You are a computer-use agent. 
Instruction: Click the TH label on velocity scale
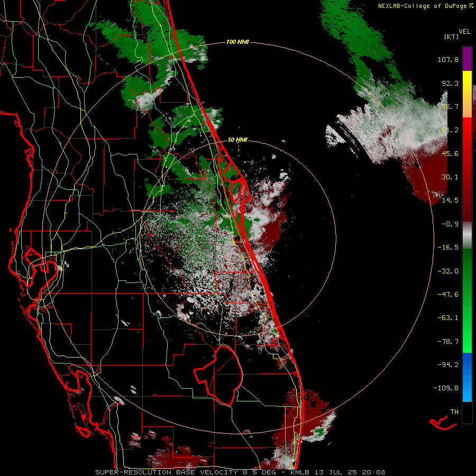click(x=454, y=412)
